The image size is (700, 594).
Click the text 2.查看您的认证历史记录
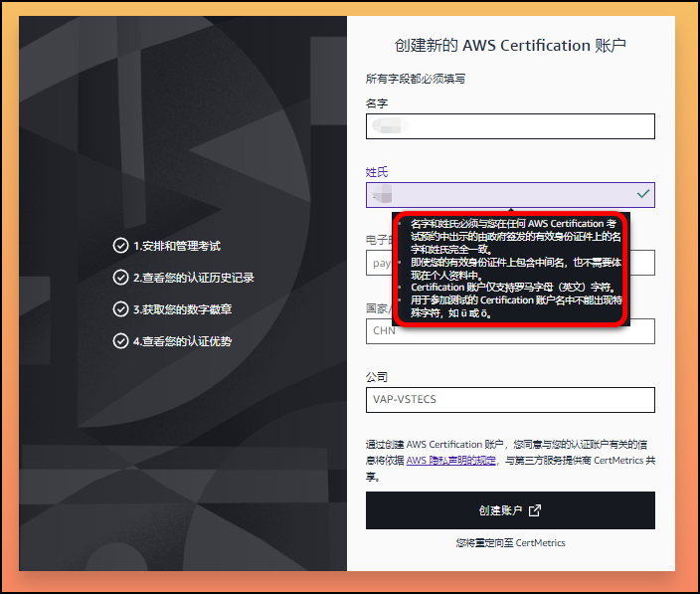[x=194, y=278]
